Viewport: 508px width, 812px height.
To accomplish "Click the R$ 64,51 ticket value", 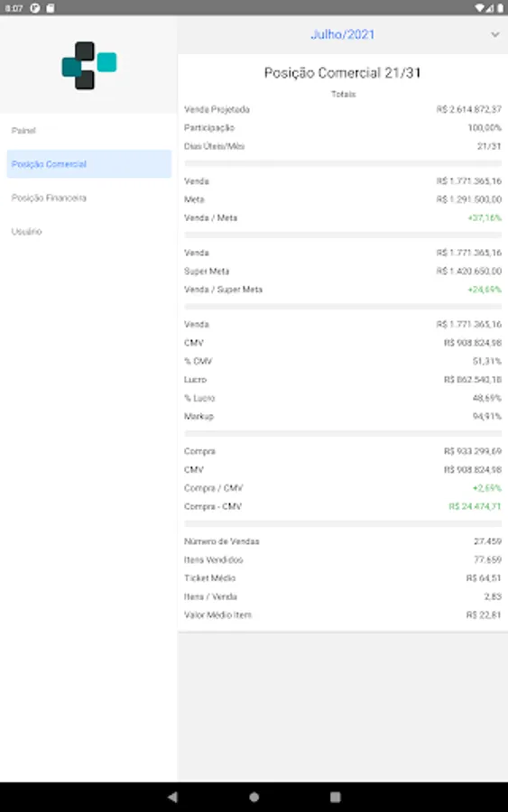I will click(x=484, y=578).
